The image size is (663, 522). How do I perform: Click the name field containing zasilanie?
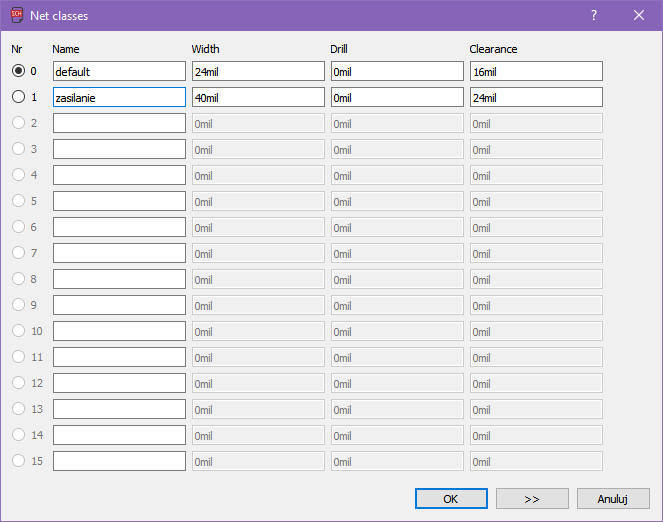[119, 97]
